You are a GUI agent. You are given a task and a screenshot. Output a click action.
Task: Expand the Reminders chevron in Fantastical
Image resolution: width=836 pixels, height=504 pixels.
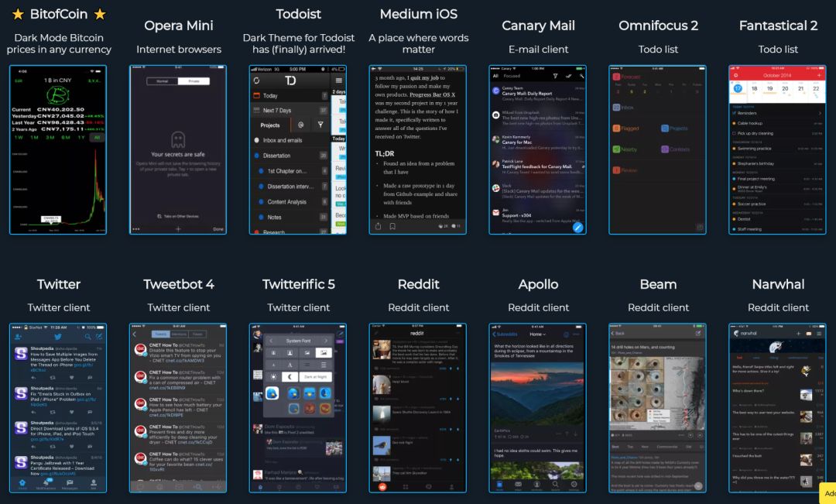coord(820,113)
